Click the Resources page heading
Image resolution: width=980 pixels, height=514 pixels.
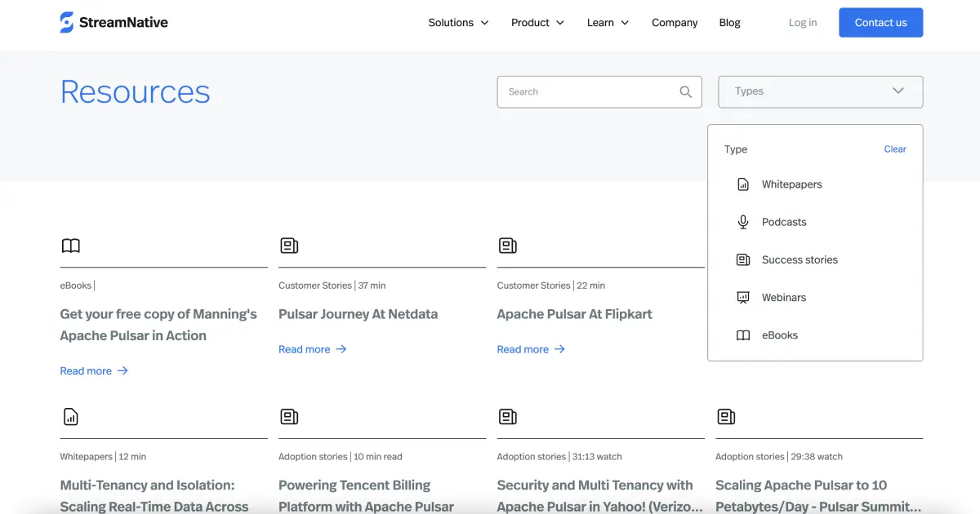coord(135,92)
